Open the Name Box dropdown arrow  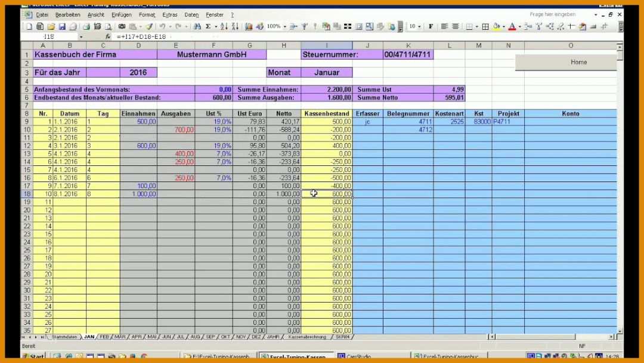[81, 36]
